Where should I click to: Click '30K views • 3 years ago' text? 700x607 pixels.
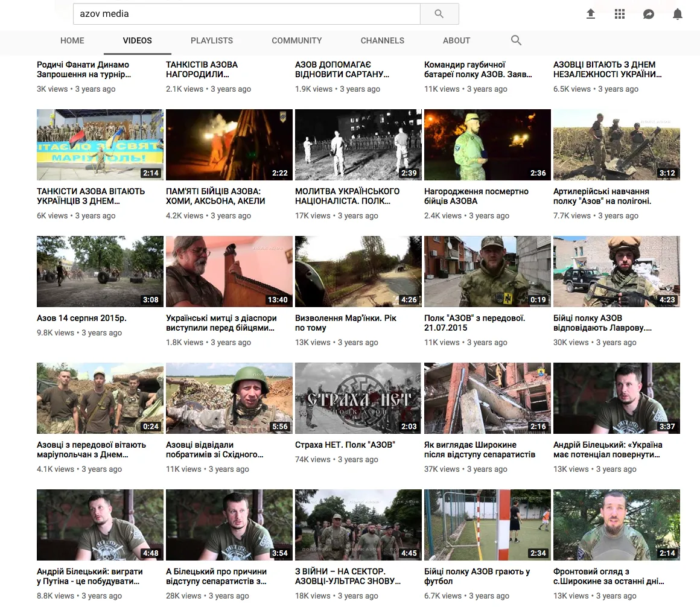(x=595, y=343)
